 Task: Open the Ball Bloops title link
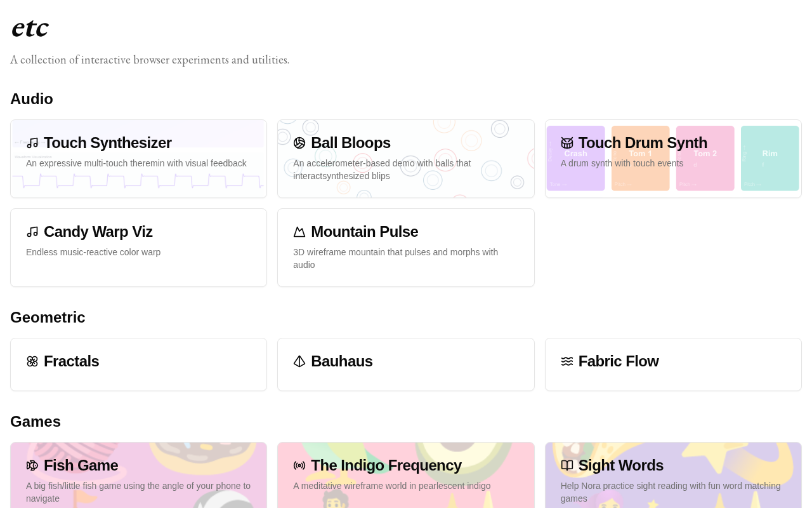(x=350, y=143)
